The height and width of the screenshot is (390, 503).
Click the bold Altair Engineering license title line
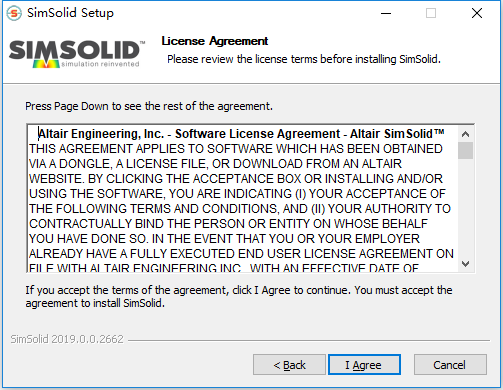(241, 134)
